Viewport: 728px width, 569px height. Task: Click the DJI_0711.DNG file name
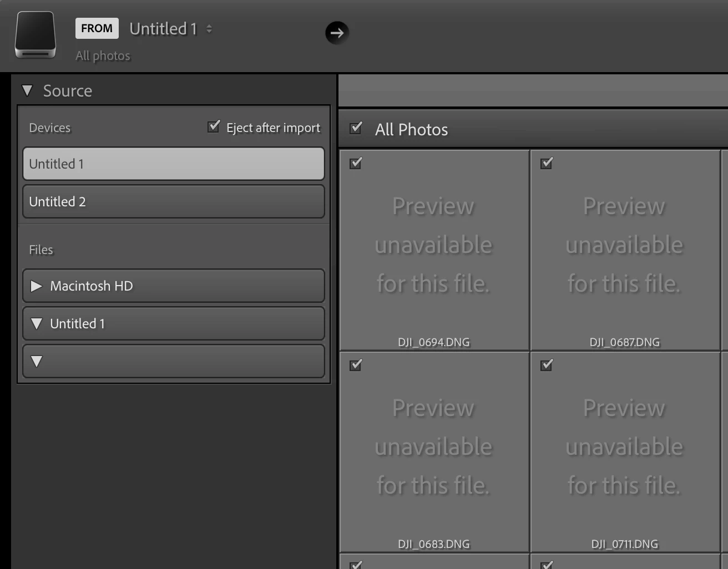tap(625, 544)
